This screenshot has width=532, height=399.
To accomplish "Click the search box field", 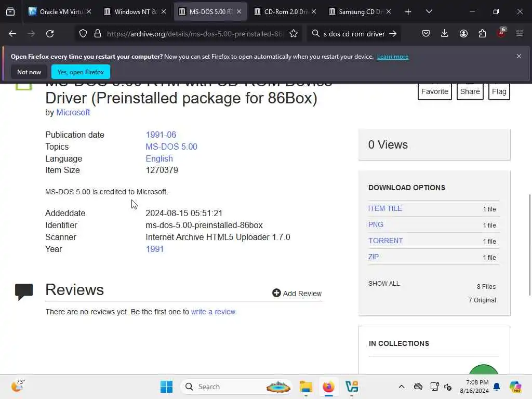I will point(354,34).
